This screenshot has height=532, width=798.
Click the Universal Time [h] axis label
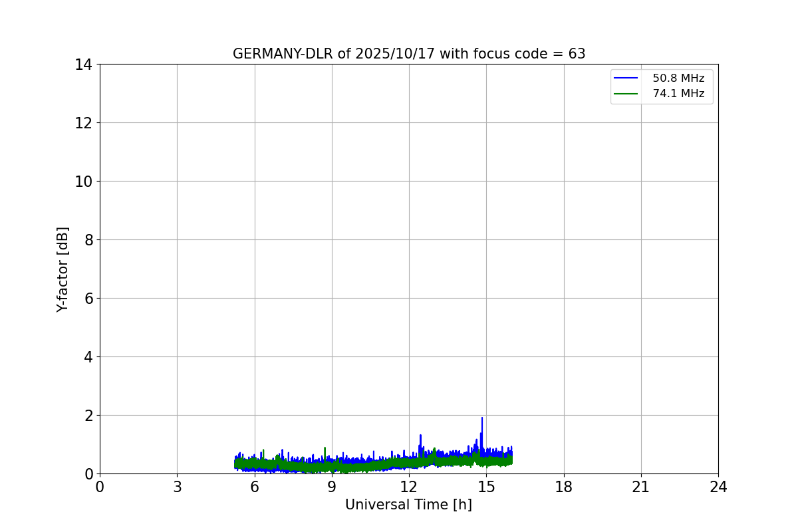(408, 505)
